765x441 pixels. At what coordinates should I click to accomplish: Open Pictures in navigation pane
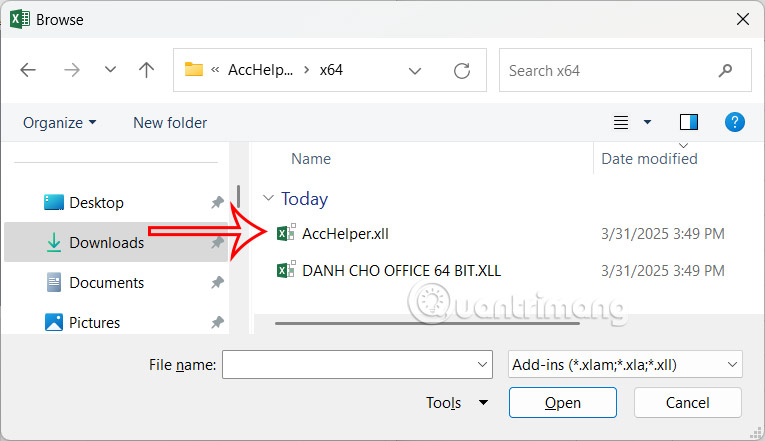coord(94,322)
